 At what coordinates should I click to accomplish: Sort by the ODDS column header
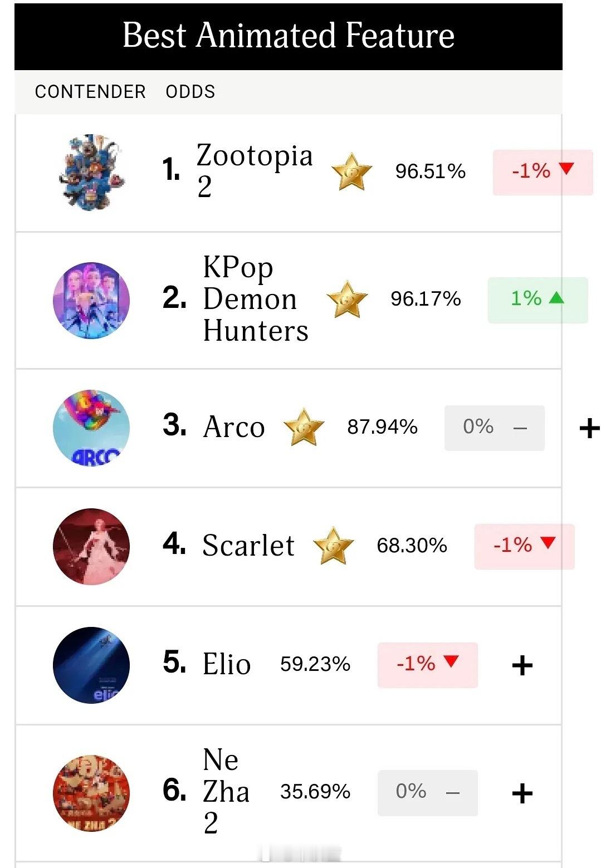(x=190, y=91)
